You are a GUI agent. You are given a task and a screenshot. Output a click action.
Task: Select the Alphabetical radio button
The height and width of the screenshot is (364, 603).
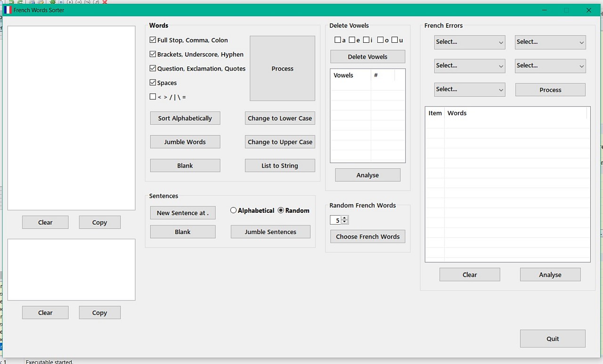(233, 210)
